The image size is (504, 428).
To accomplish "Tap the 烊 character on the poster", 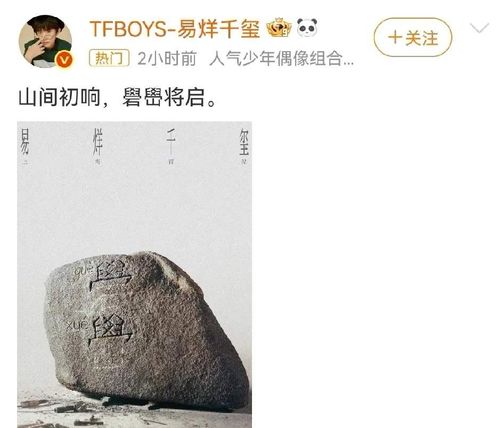I will tap(97, 141).
